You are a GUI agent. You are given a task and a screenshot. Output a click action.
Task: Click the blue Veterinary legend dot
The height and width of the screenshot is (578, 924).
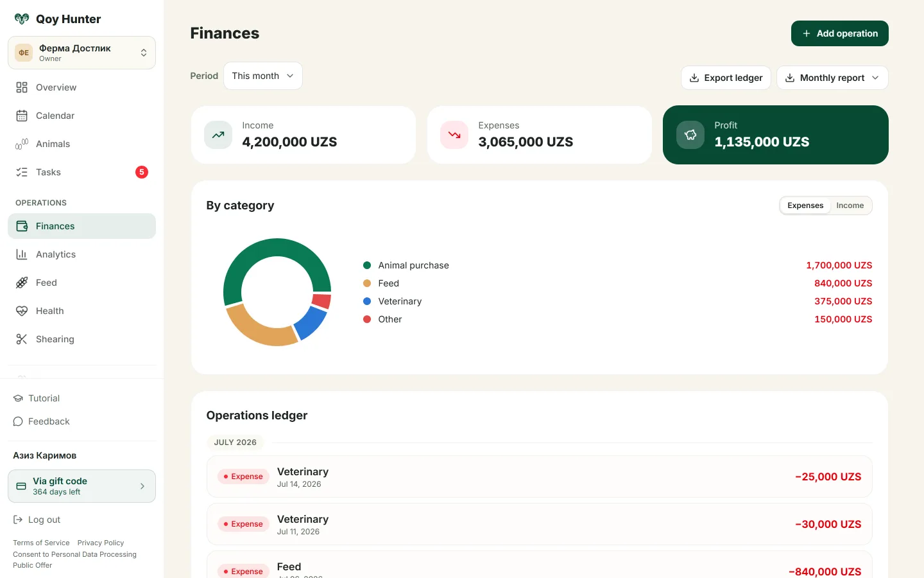(367, 301)
